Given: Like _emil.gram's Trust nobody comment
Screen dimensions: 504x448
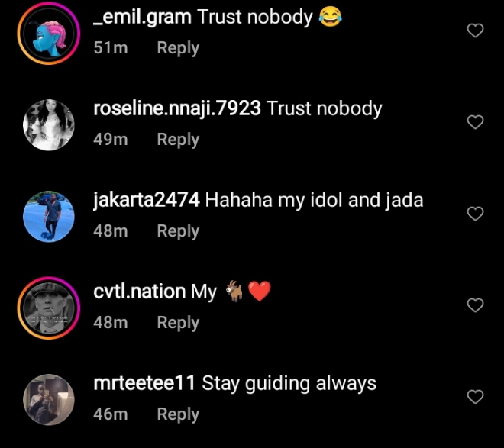Looking at the screenshot, I should [475, 31].
